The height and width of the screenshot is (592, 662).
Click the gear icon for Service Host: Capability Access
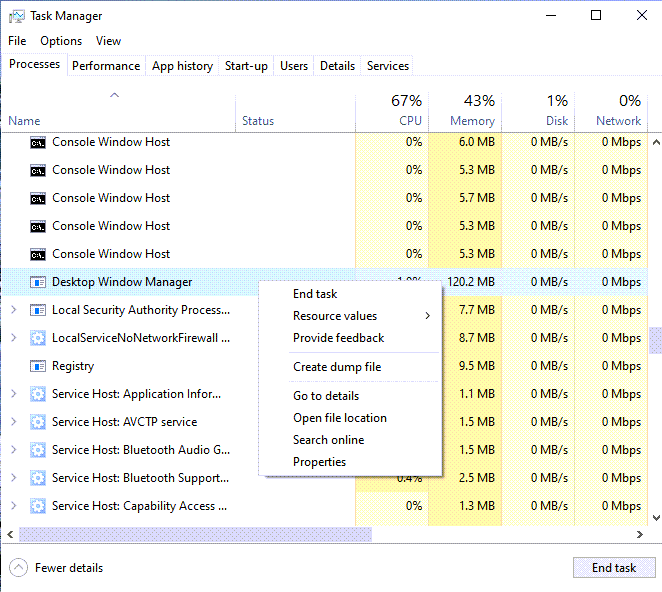(38, 506)
